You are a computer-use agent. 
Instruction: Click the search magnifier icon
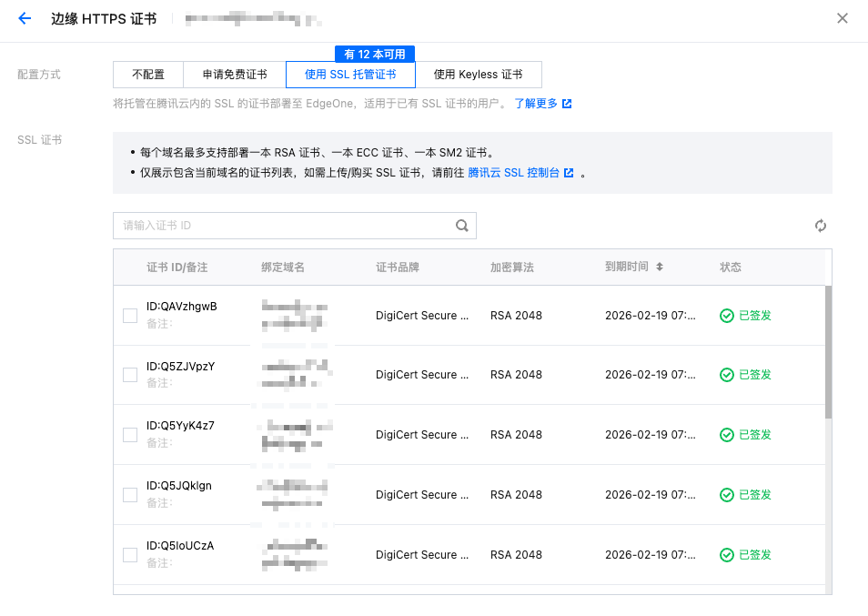[462, 226]
